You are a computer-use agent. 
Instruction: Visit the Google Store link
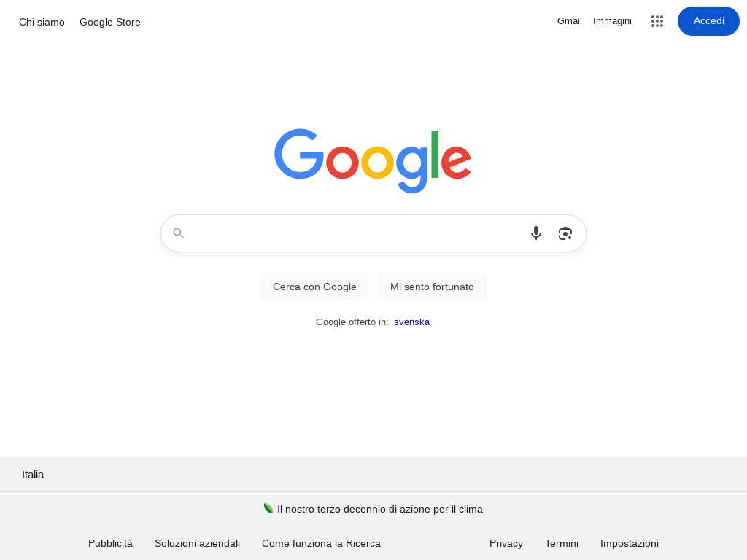pos(110,23)
